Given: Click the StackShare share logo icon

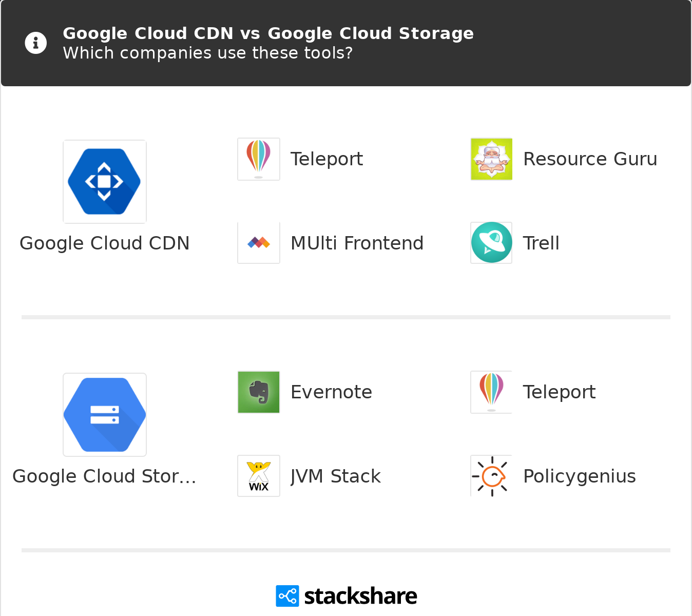Looking at the screenshot, I should pos(287,596).
